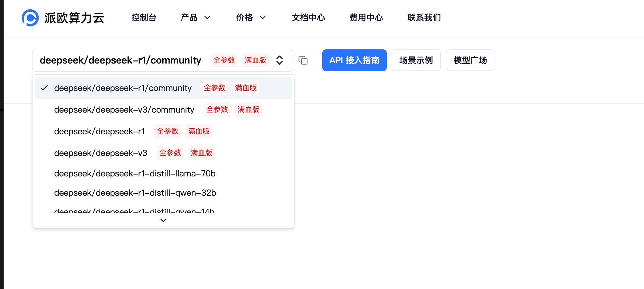Copy model name with the copy icon

point(303,60)
